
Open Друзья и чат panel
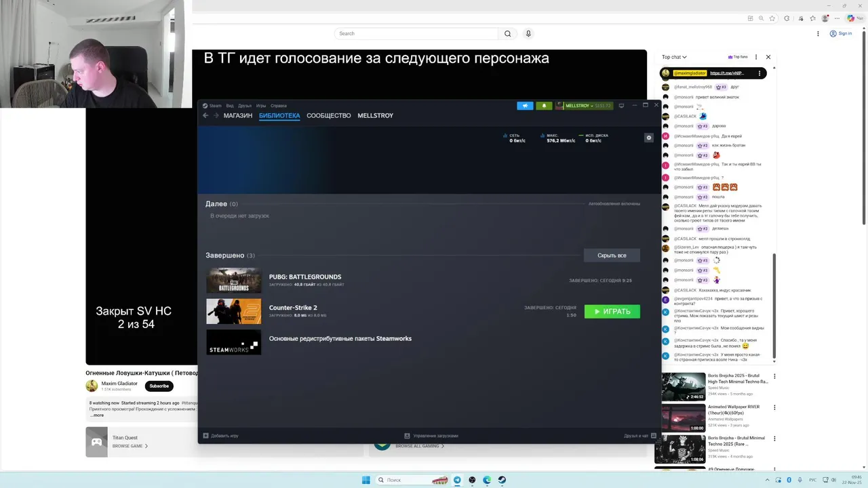640,436
